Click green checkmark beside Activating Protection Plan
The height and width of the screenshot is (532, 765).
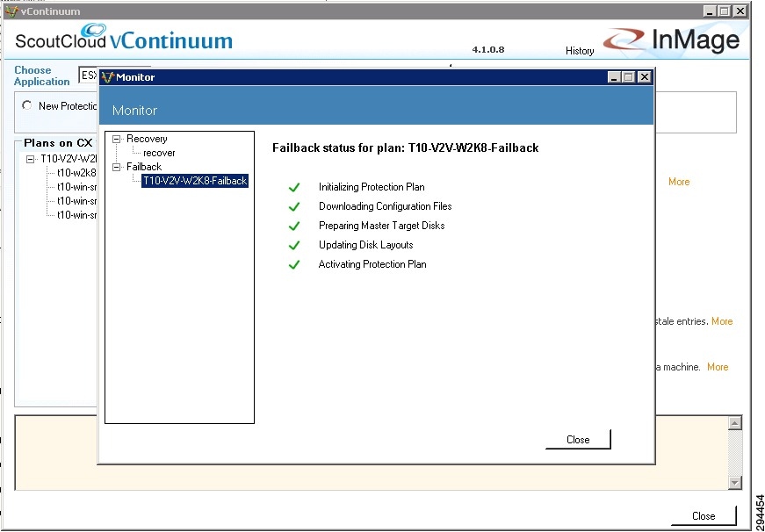(293, 265)
